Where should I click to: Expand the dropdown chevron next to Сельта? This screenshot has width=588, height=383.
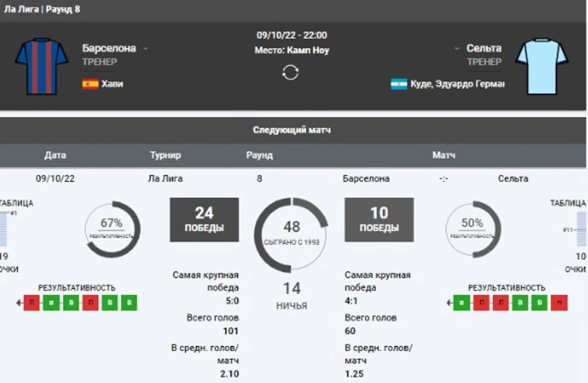click(x=457, y=49)
